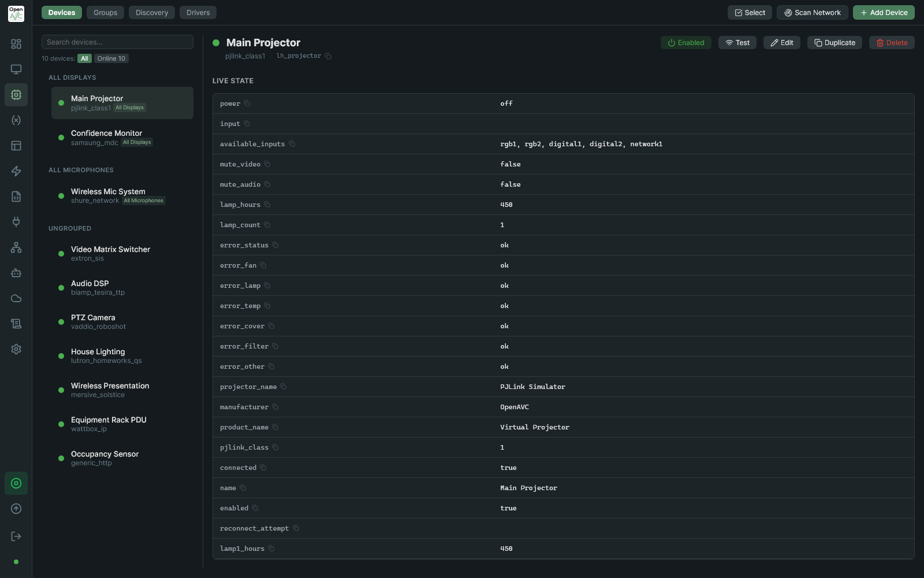The height and width of the screenshot is (578, 924).
Task: Focus the Search devices field
Action: pos(117,42)
